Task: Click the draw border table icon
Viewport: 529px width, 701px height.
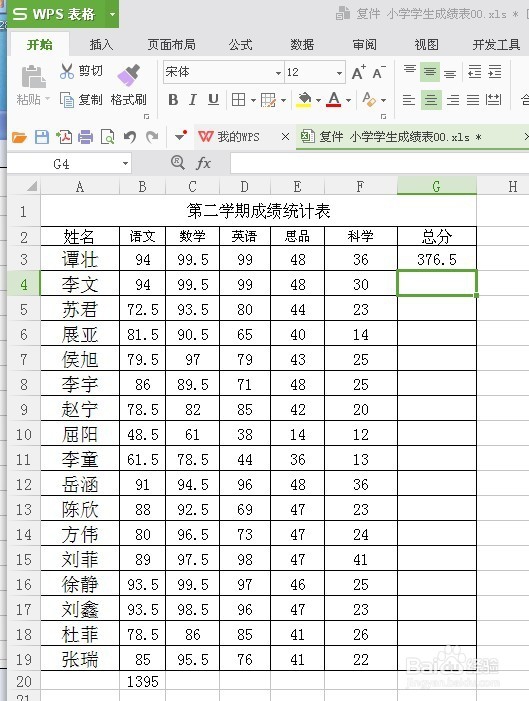Action: coord(268,100)
